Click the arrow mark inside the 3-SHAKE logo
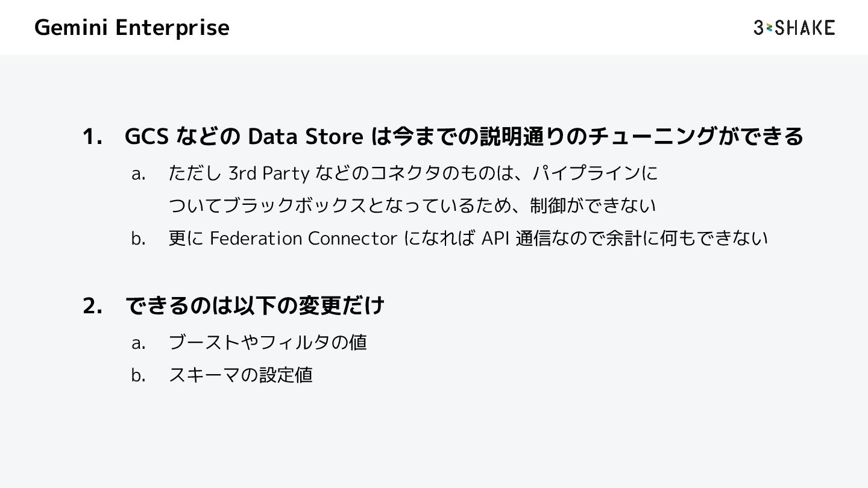Viewport: 868px width, 488px height. 769,28
